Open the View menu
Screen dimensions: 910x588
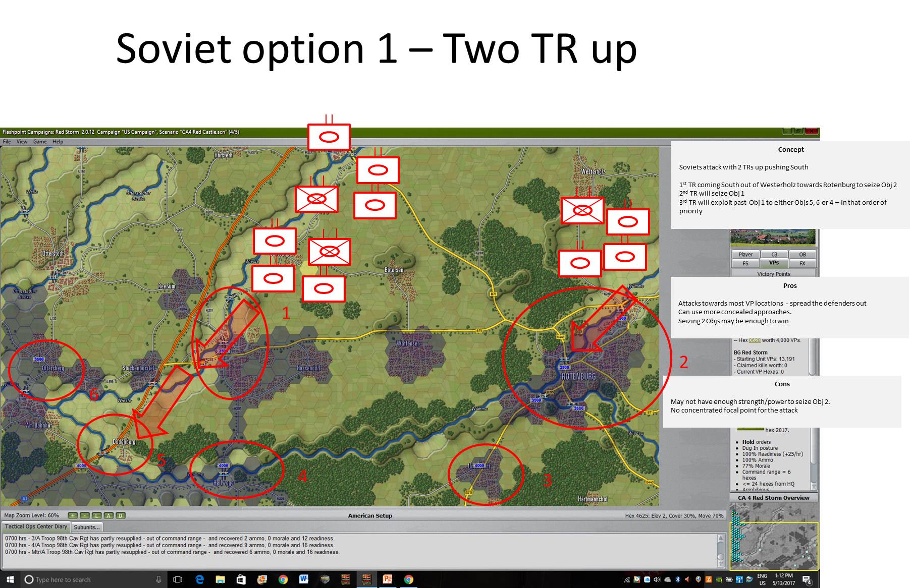[x=22, y=142]
